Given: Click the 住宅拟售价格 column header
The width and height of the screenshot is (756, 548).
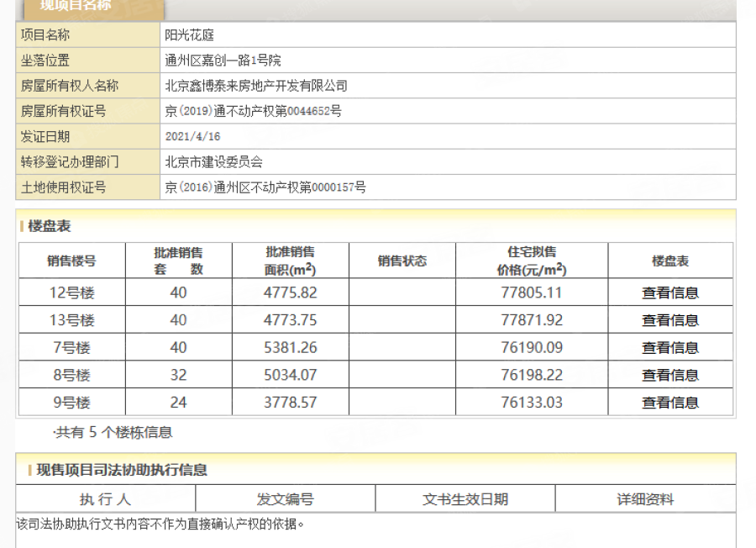Looking at the screenshot, I should [x=531, y=261].
